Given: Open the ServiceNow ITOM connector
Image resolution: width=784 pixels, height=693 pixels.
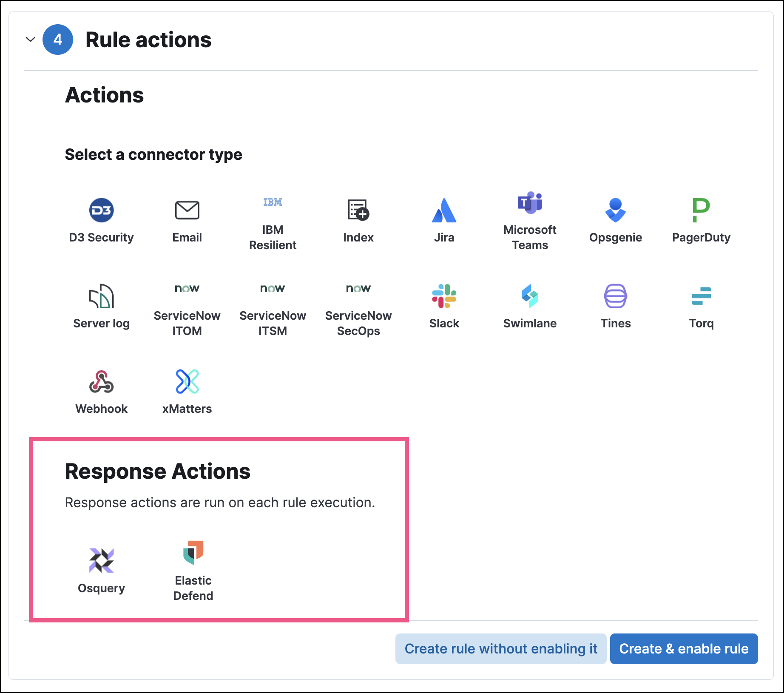Looking at the screenshot, I should (x=187, y=305).
